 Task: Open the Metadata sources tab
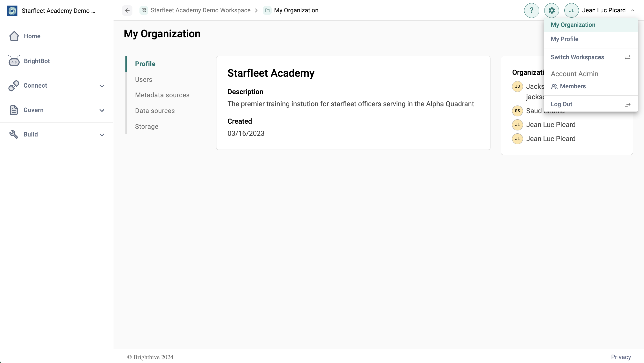pyautogui.click(x=162, y=95)
